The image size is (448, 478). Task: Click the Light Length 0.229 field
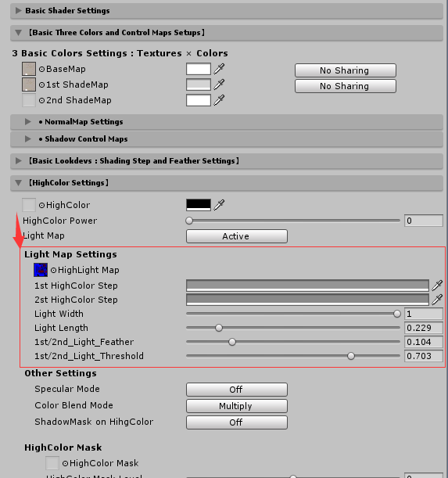coord(424,328)
